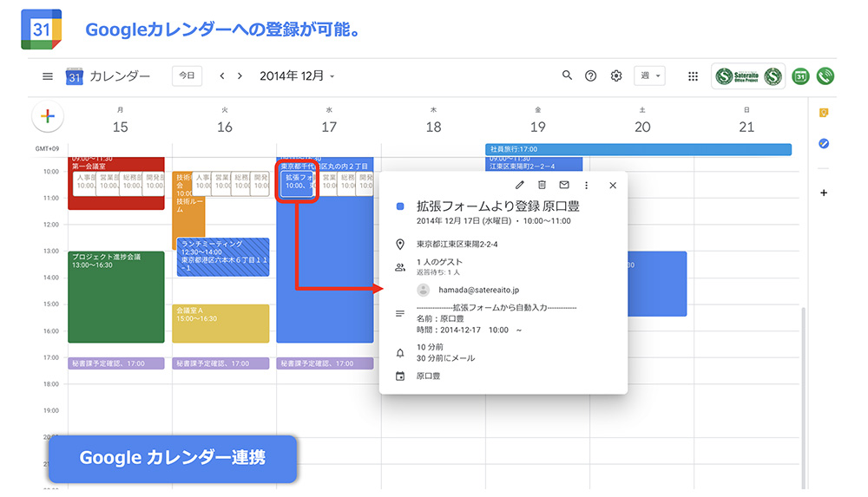Click the Satereaito Office Project account badge
Screen dimensions: 868x497
(x=748, y=76)
